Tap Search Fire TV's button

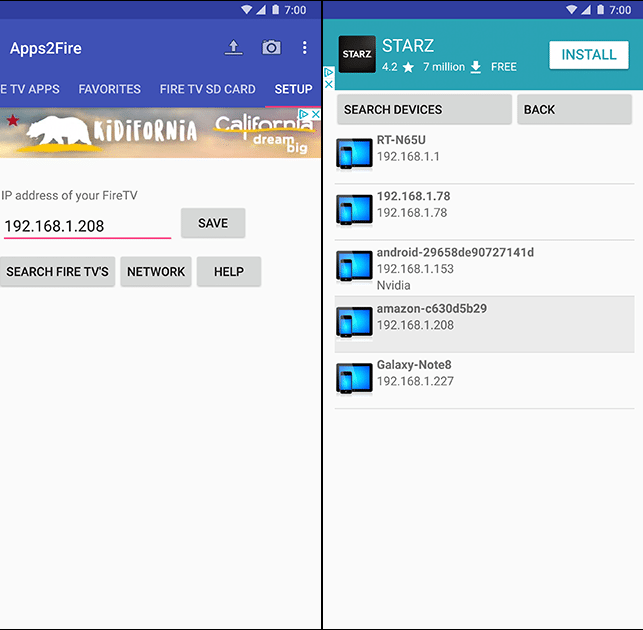(57, 272)
